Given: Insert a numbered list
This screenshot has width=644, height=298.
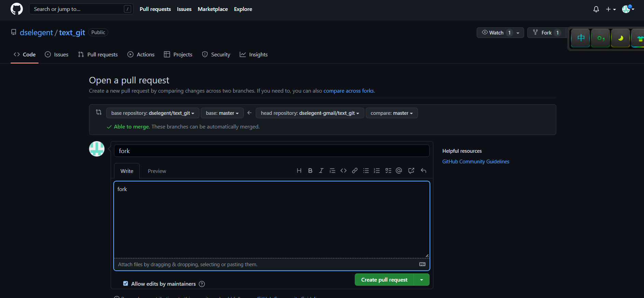Looking at the screenshot, I should coord(377,171).
